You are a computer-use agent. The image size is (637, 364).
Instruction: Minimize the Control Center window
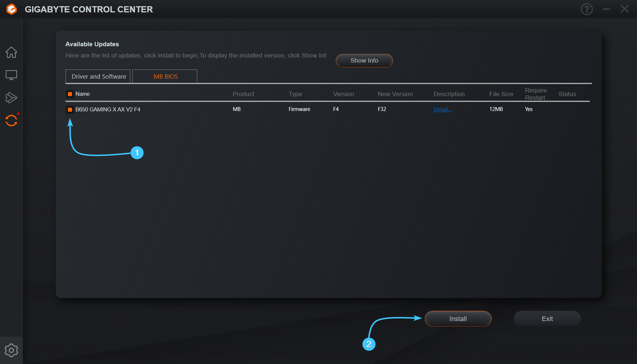point(606,9)
